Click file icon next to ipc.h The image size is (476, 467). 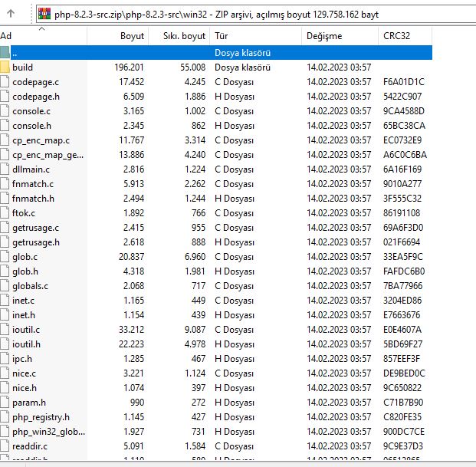coord(5,359)
